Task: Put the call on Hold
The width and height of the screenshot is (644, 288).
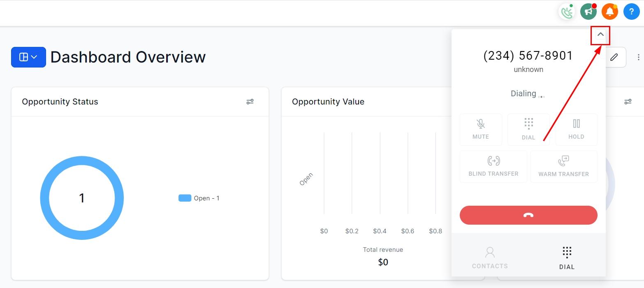Action: [x=576, y=129]
